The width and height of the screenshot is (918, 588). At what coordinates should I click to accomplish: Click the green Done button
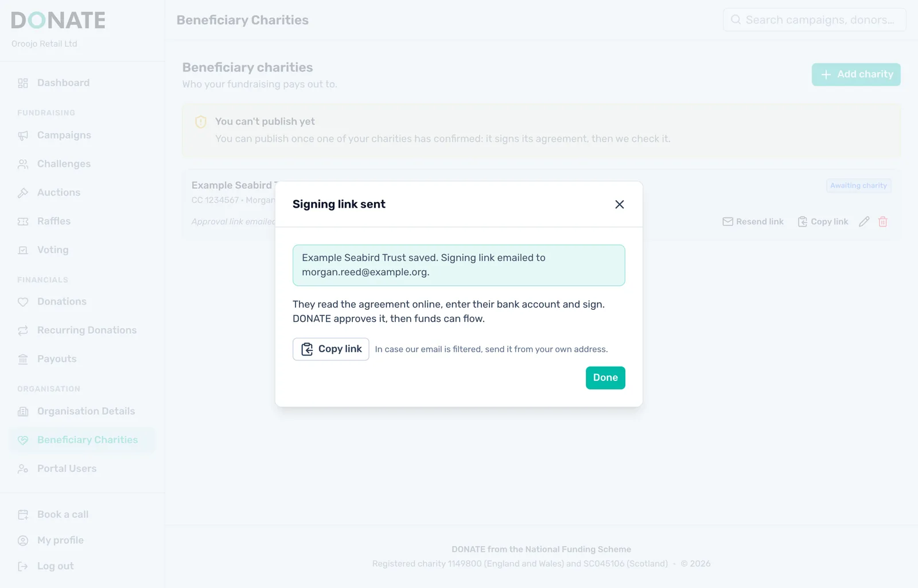(x=605, y=377)
